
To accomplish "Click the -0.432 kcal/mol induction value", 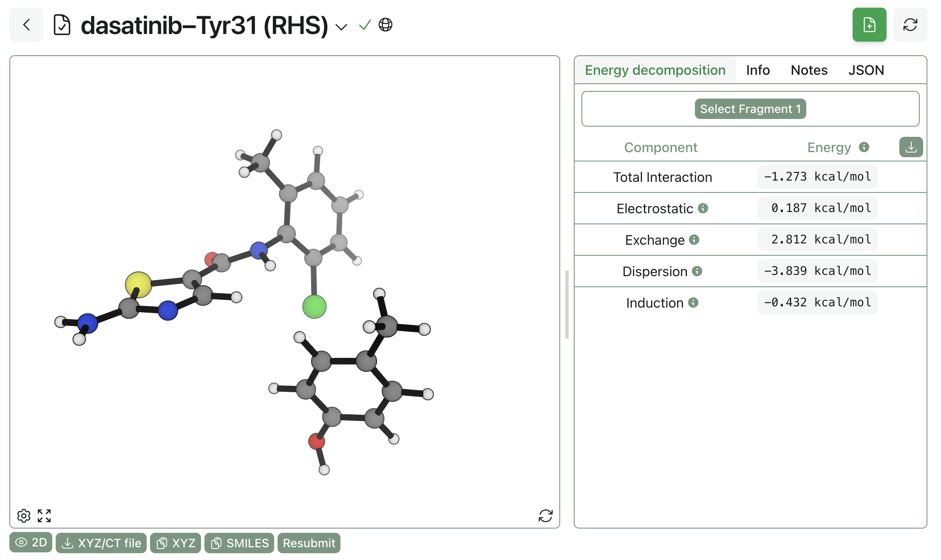I will coord(817,303).
